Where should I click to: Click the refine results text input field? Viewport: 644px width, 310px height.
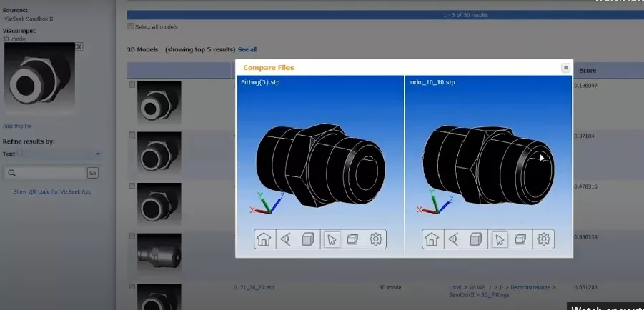51,173
